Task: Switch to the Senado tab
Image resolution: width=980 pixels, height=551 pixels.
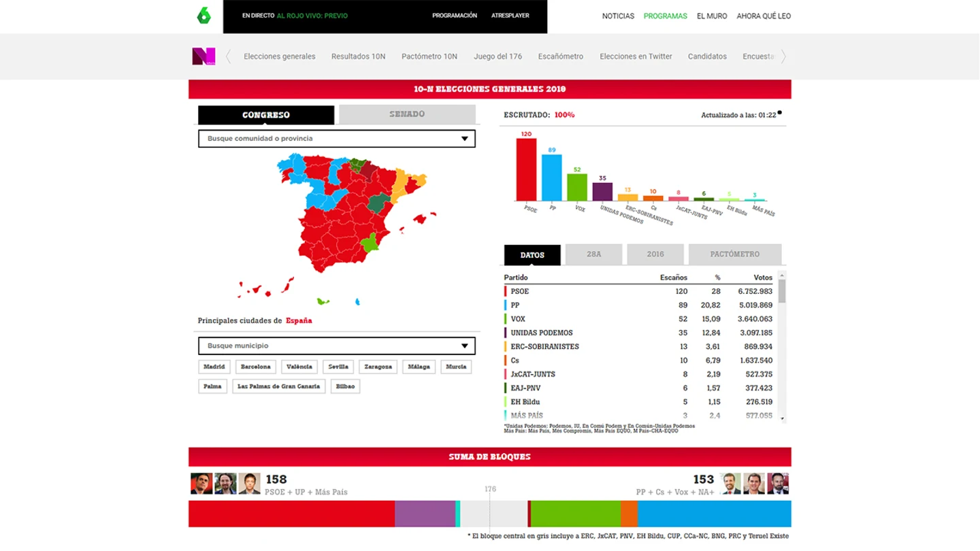Action: point(407,114)
